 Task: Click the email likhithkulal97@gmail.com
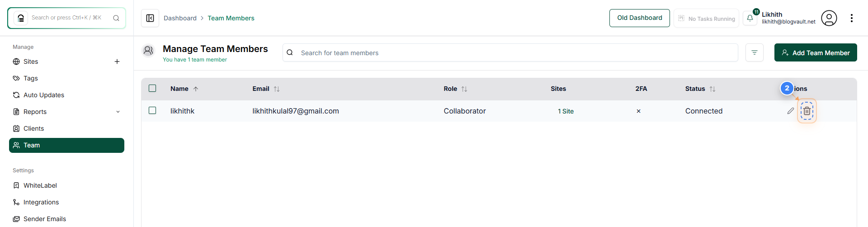[x=296, y=111]
